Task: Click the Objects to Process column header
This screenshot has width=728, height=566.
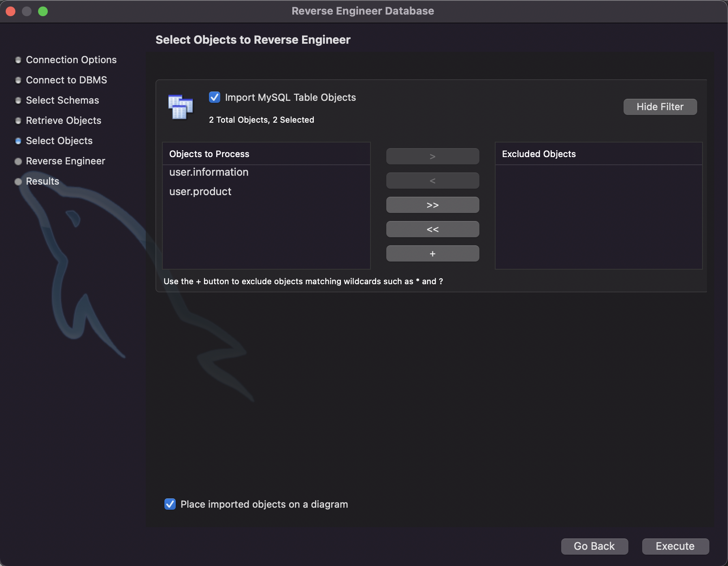Action: (x=266, y=154)
